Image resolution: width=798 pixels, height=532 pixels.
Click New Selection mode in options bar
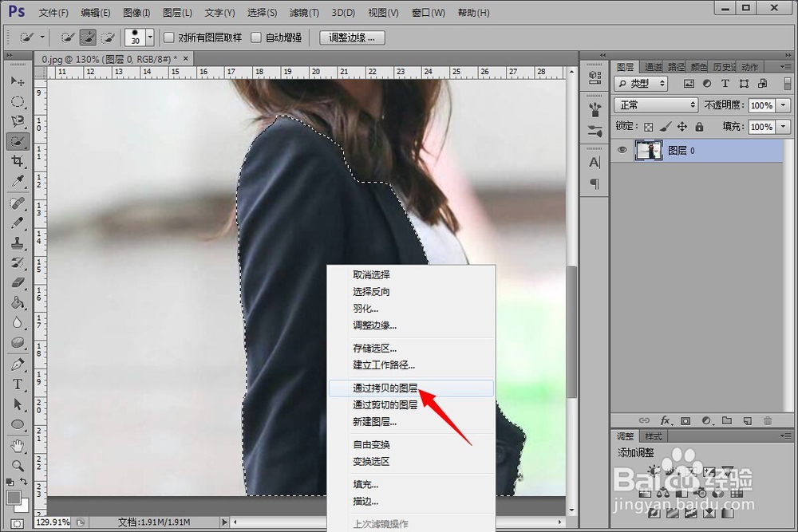(67, 37)
